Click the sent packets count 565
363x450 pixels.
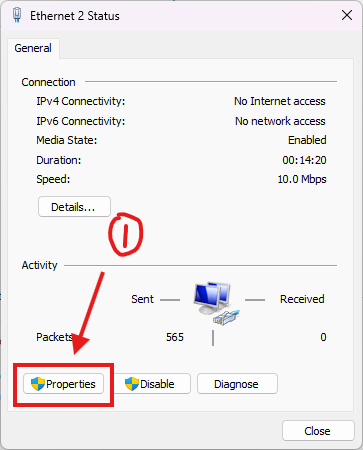[x=175, y=337]
